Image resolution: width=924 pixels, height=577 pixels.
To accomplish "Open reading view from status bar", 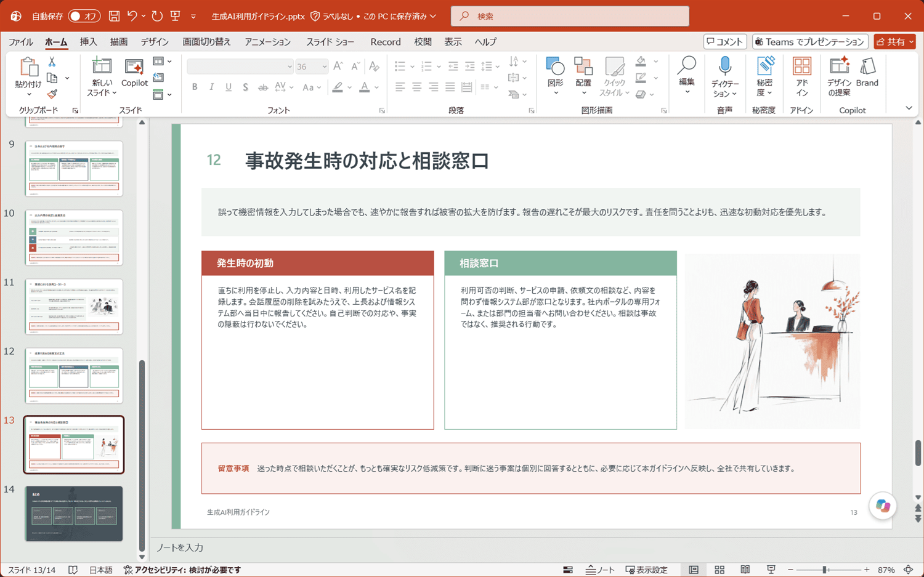I will pyautogui.click(x=745, y=570).
